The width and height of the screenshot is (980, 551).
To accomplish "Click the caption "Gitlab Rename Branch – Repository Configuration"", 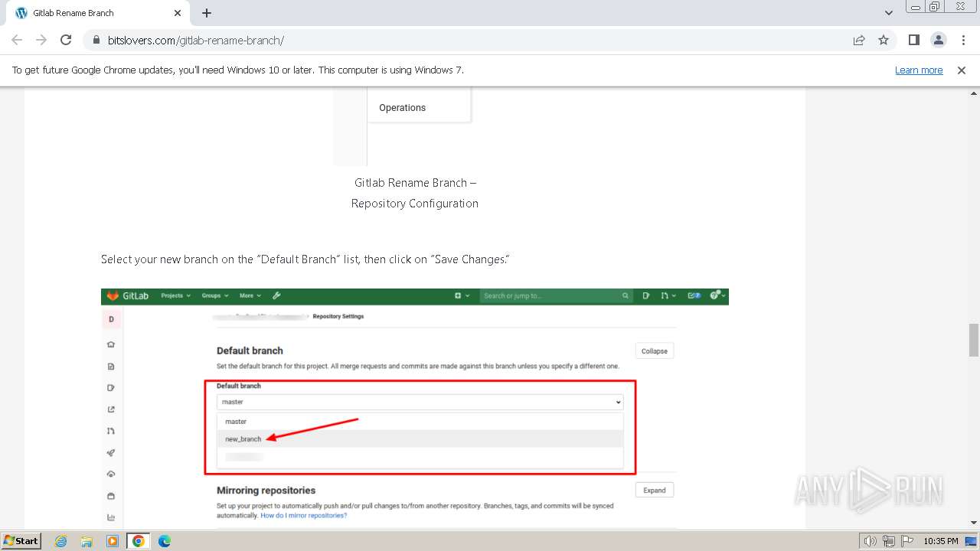I will tap(415, 193).
